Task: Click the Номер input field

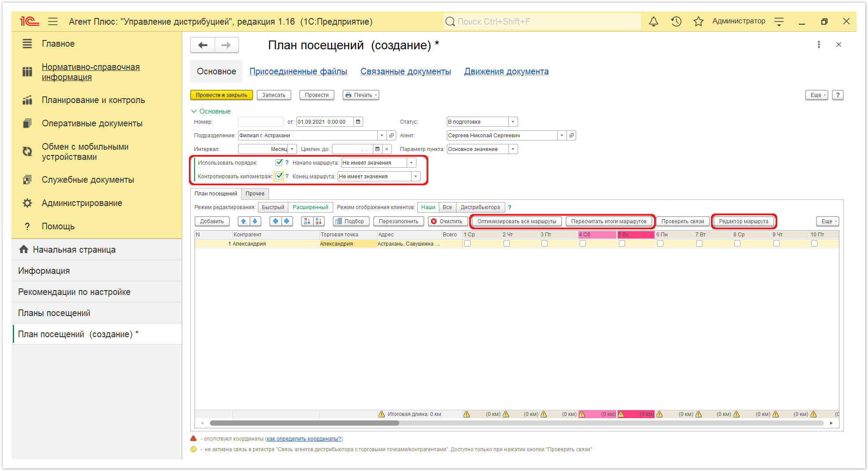Action: tap(261, 122)
